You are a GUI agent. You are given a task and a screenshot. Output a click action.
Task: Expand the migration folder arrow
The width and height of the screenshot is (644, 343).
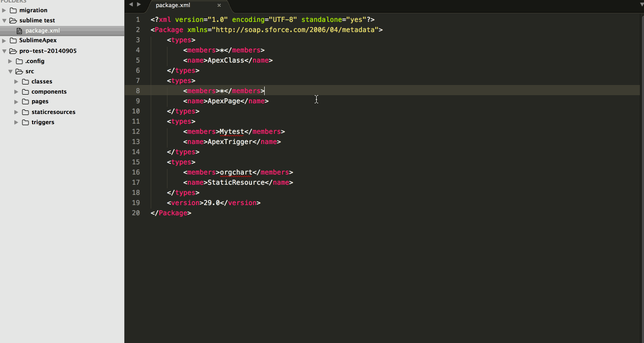pos(4,10)
